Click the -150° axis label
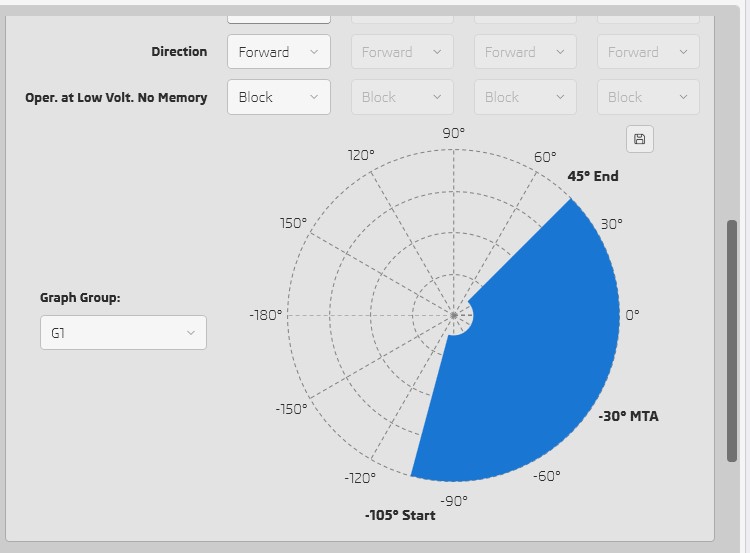 click(x=291, y=409)
